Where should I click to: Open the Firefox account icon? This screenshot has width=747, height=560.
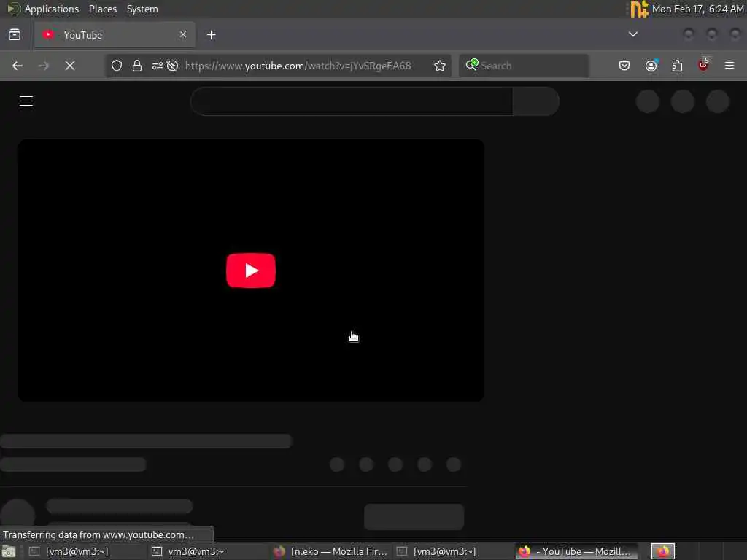pos(651,66)
